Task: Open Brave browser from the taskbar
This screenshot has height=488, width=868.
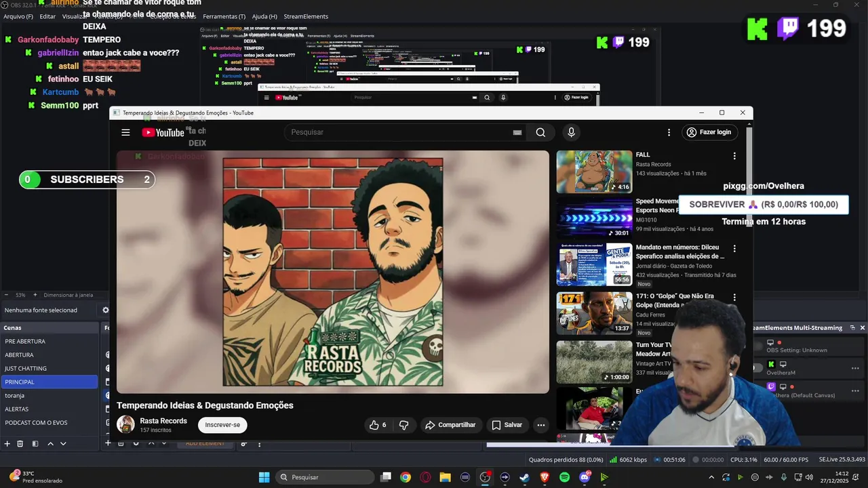Action: [545, 477]
